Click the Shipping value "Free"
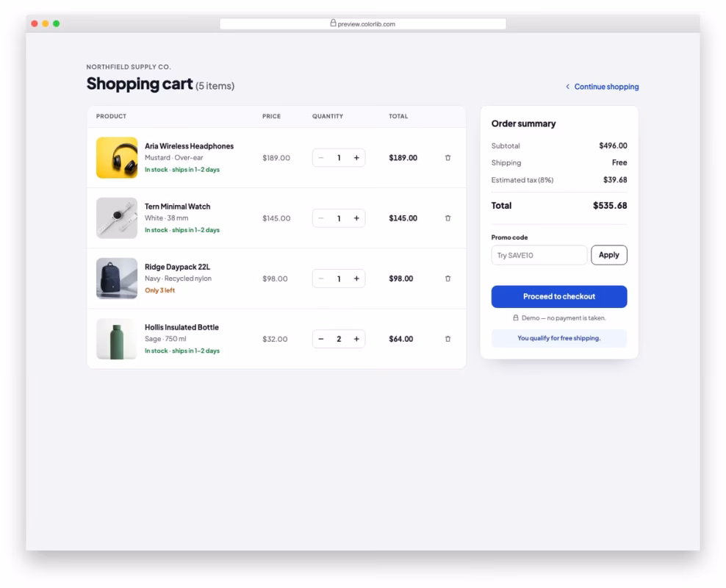The height and width of the screenshot is (588, 726). click(619, 162)
